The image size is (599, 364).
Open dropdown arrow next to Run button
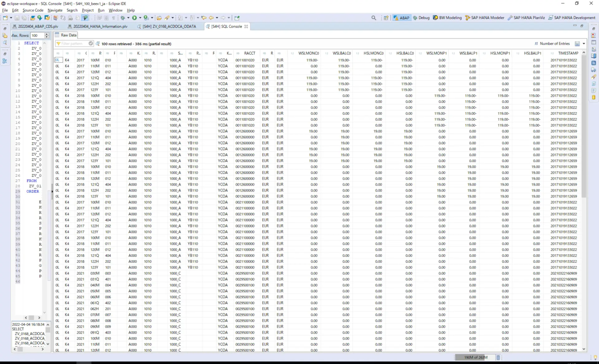click(x=140, y=18)
